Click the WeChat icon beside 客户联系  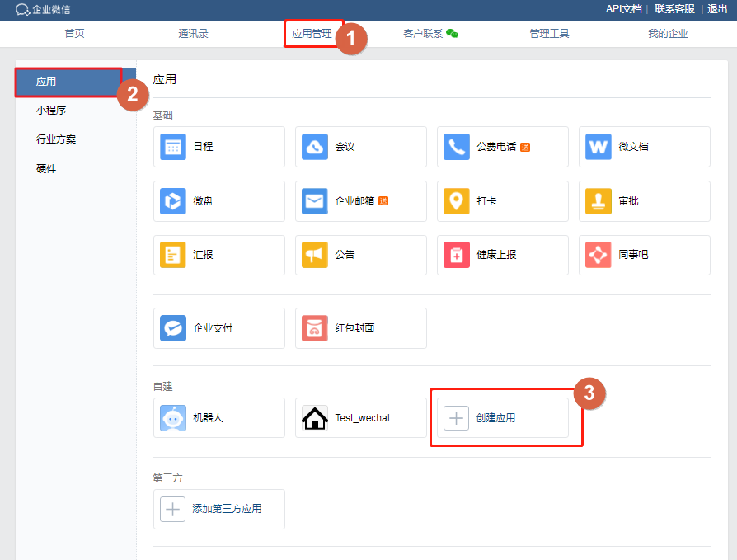point(452,33)
